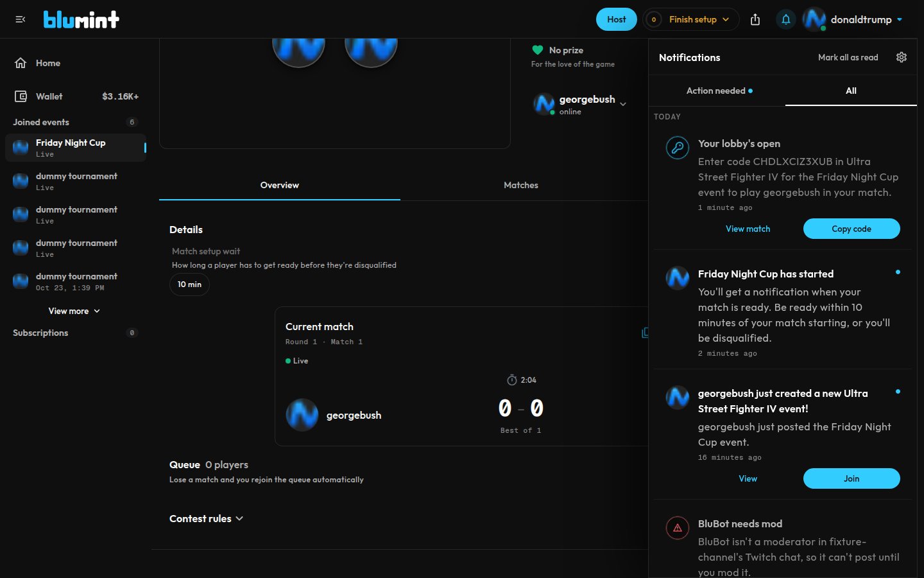Screen dimensions: 924x578
Task: Open Friday Night Cup started notification avatar
Action: click(678, 278)
